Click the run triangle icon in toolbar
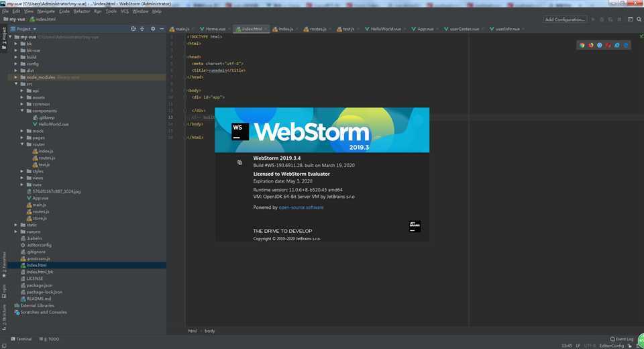This screenshot has width=644, height=349. click(x=592, y=19)
